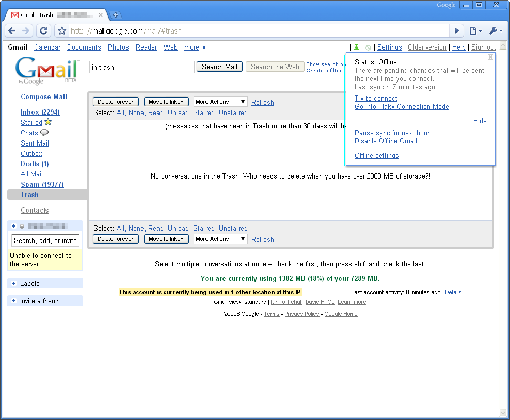This screenshot has height=420, width=510.
Task: Click Go into Flaky Connection Mode
Action: (402, 107)
